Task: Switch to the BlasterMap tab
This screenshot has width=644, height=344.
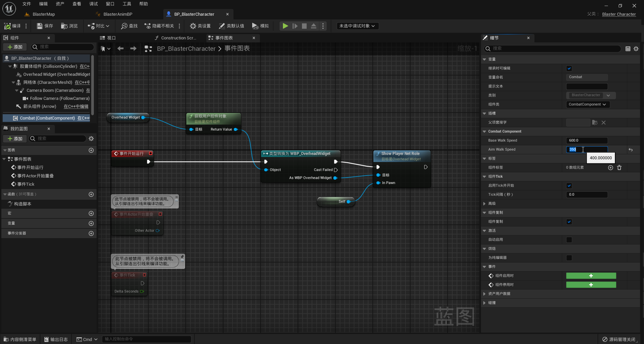Action: click(x=43, y=14)
